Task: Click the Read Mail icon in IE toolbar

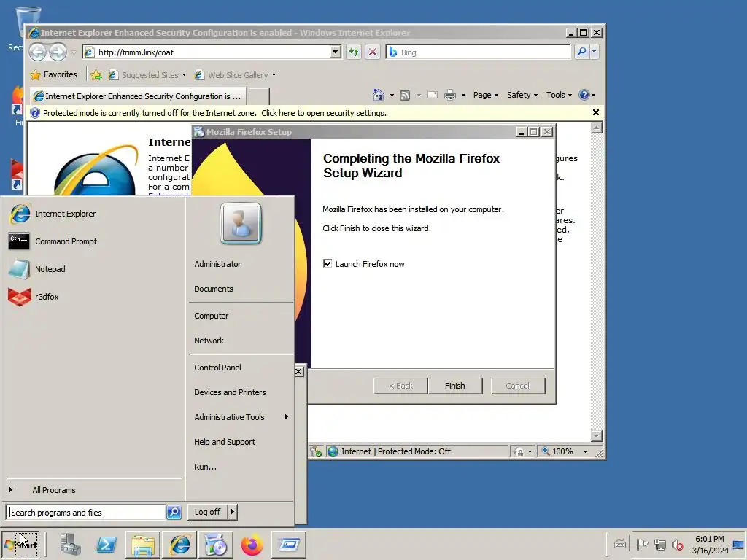Action: point(433,96)
